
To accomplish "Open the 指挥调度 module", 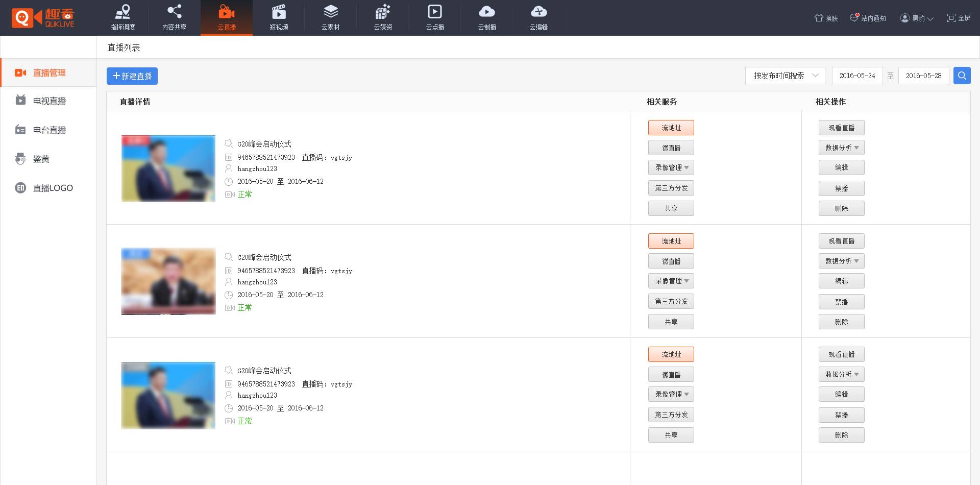I will 122,18.
